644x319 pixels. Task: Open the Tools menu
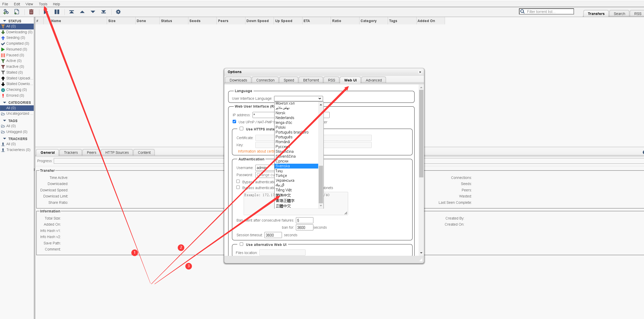pos(43,4)
